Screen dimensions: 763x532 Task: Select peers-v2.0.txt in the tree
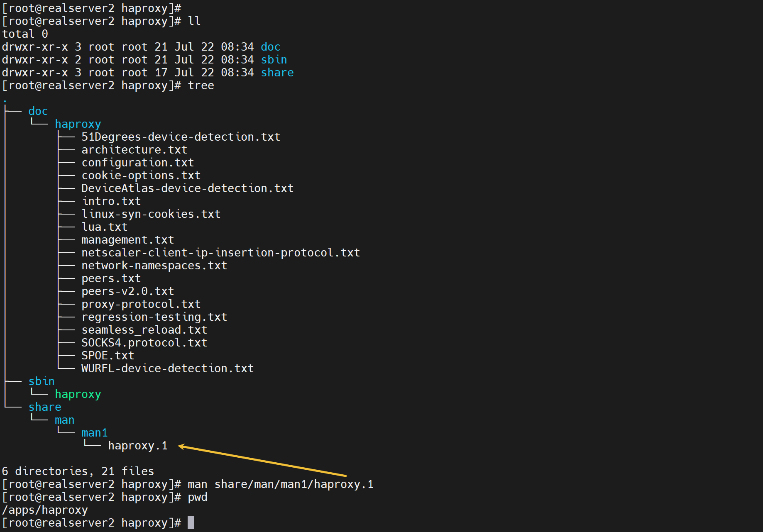point(127,291)
